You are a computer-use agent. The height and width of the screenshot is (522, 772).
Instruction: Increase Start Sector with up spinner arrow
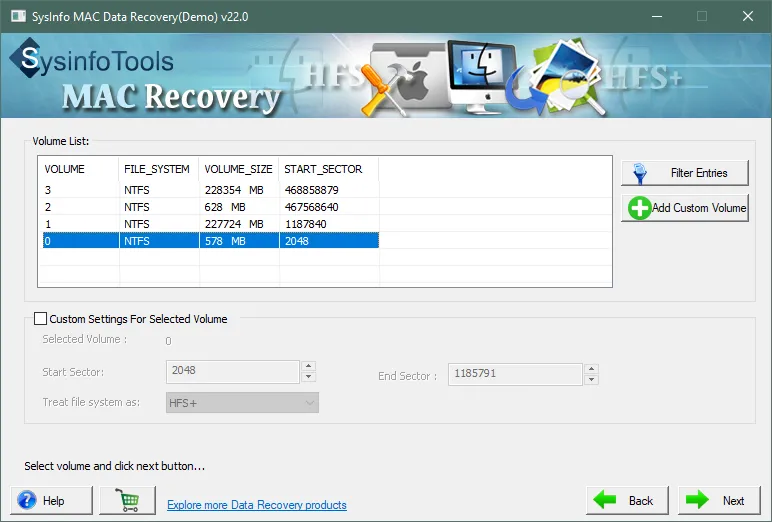(x=308, y=366)
